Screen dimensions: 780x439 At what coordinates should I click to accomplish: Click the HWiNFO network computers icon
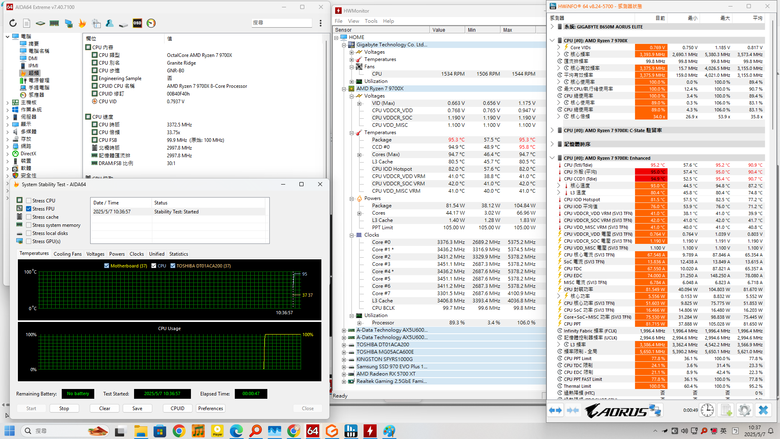(655, 410)
